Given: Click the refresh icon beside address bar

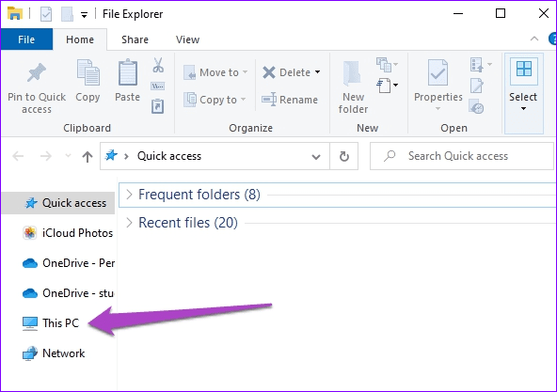Looking at the screenshot, I should tap(343, 156).
